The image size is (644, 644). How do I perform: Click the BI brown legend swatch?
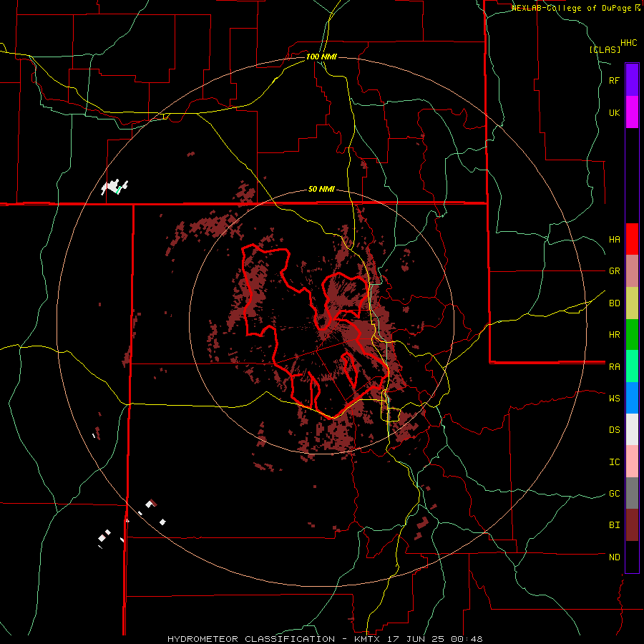coord(632,525)
